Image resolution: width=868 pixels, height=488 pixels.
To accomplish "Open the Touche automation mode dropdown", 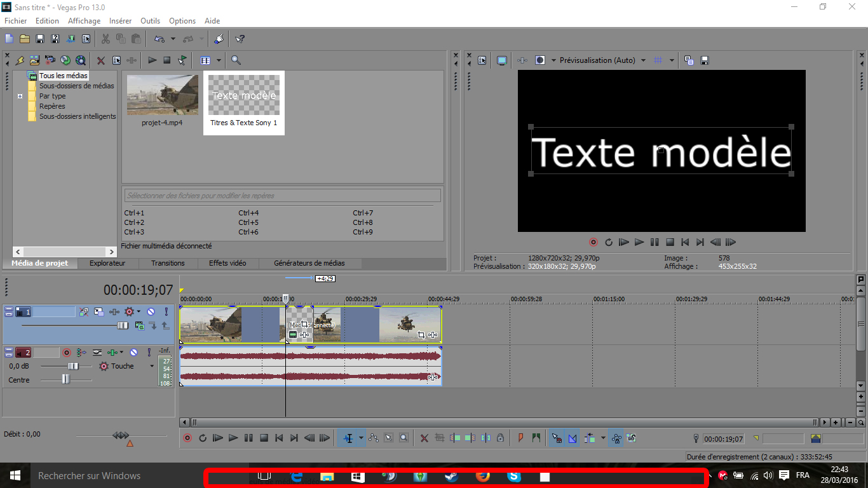I will coord(152,366).
